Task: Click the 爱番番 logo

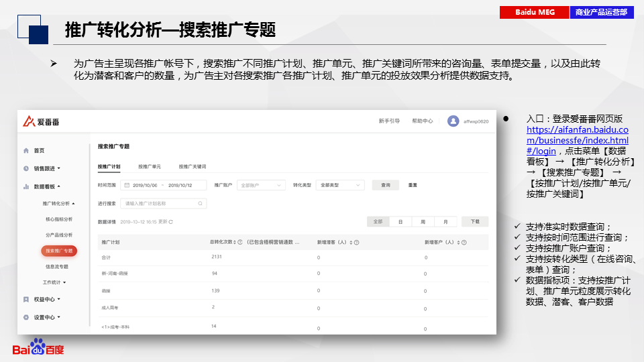Action: pos(42,121)
